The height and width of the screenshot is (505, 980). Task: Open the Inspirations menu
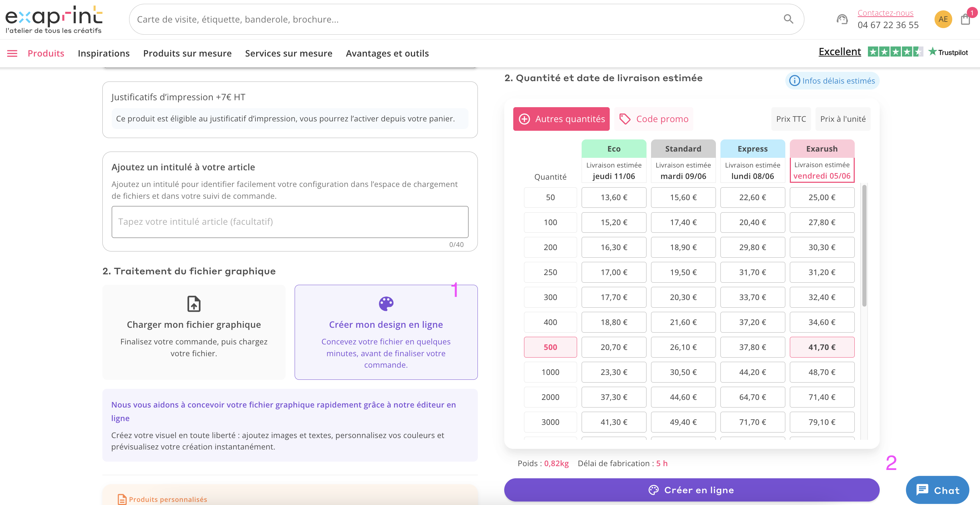pos(103,53)
